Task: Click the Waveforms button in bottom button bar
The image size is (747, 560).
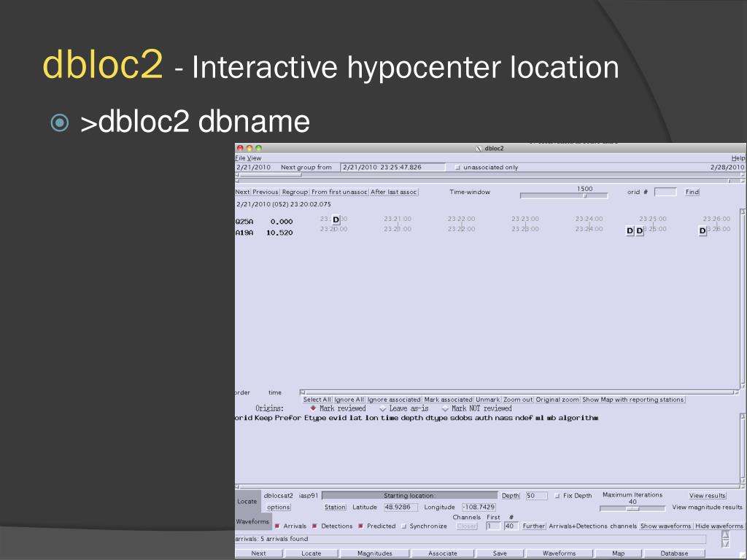Action: [559, 553]
